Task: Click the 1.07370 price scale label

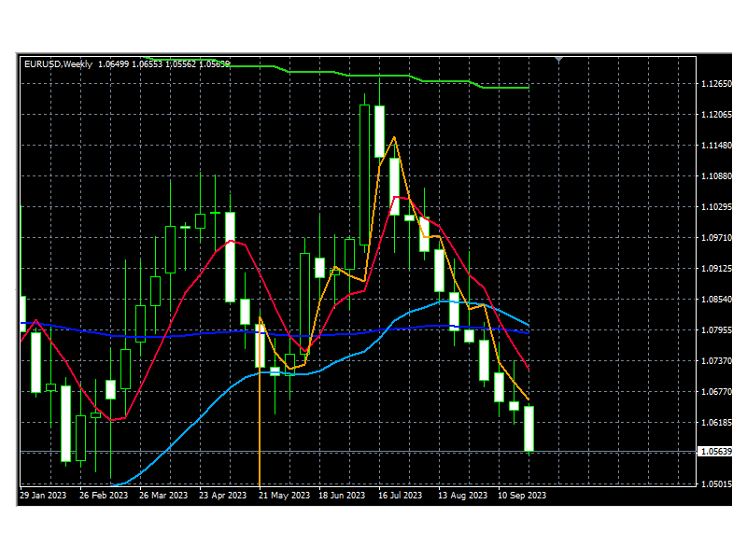Action: pyautogui.click(x=716, y=361)
